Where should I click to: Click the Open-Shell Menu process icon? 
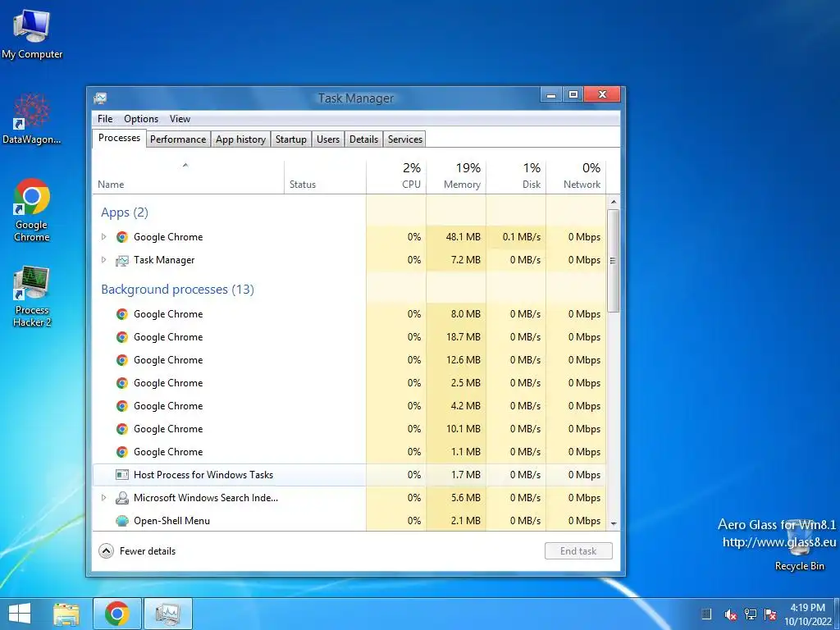pyautogui.click(x=122, y=521)
